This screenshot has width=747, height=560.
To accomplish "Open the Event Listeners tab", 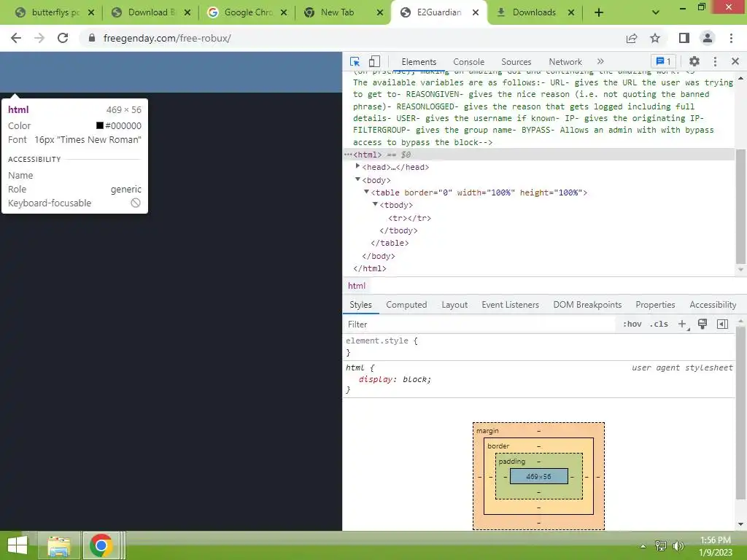I will click(510, 305).
